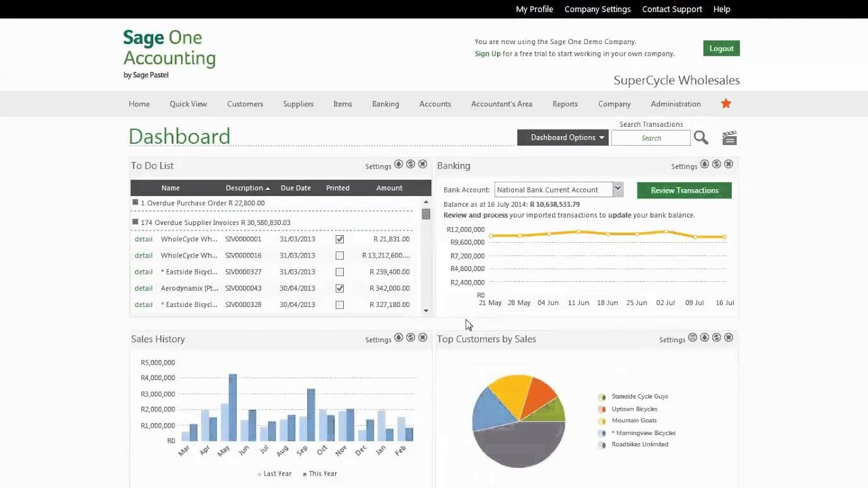Expand the 174 Overdue Supplier Invoices group
868x488 pixels.
pyautogui.click(x=135, y=222)
